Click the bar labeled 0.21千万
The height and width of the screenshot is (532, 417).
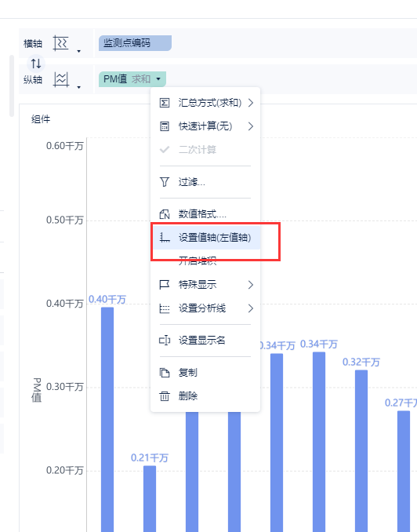(150, 499)
